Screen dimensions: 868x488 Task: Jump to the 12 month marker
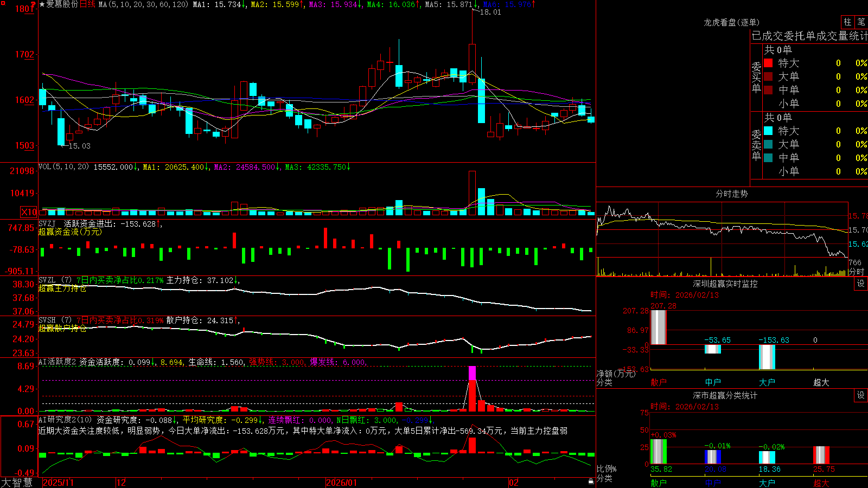click(x=122, y=483)
